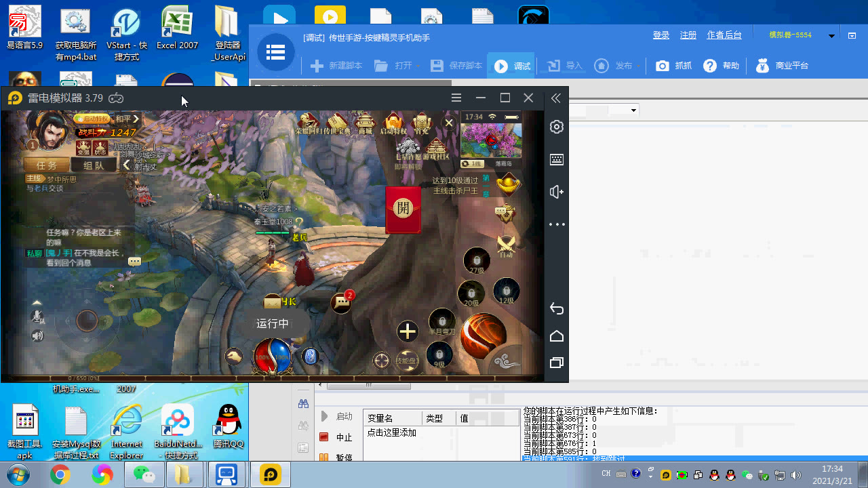Screen dimensions: 868x488
Task: Open Chrome from the Windows taskbar
Action: 60,474
